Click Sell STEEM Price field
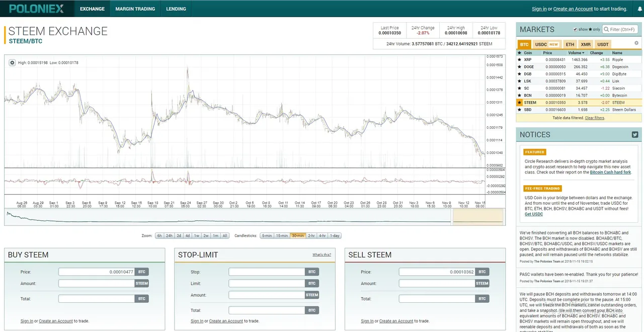 pyautogui.click(x=437, y=272)
